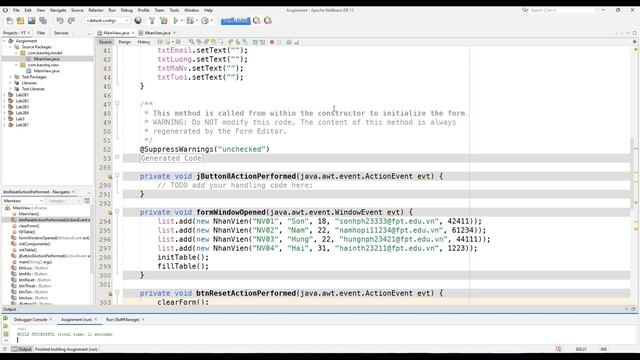Switch to the Services tab
The image size is (640, 360).
[61, 33]
